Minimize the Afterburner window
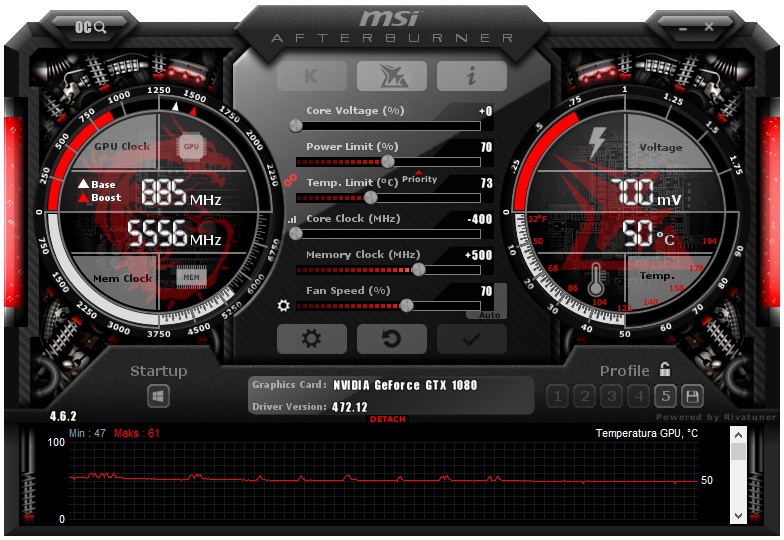This screenshot has width=784, height=540. click(683, 28)
